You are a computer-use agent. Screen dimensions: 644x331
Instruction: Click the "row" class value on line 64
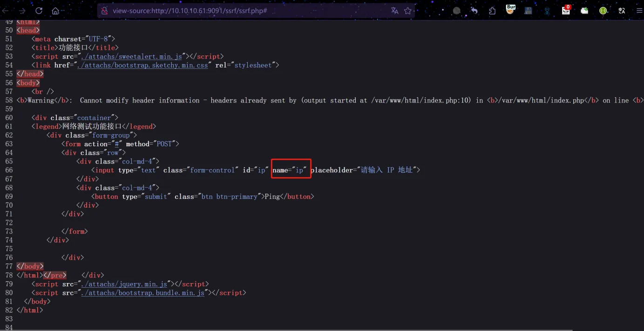pyautogui.click(x=113, y=153)
